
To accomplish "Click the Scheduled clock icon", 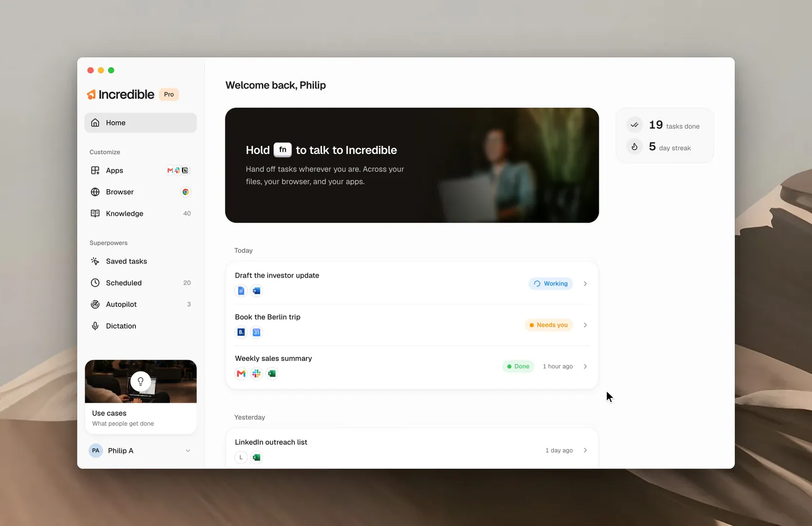I will (95, 283).
